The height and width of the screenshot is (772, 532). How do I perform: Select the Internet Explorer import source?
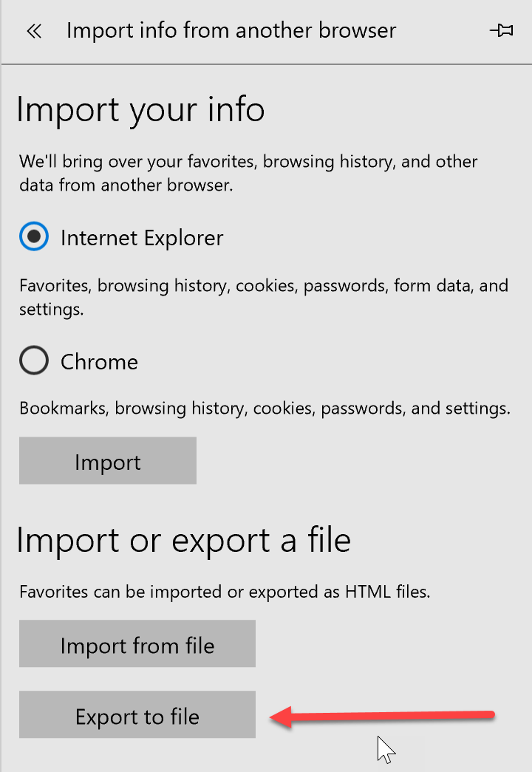33,237
